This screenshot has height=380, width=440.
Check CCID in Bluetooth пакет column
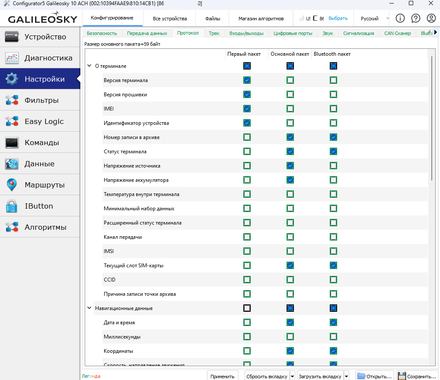(333, 280)
